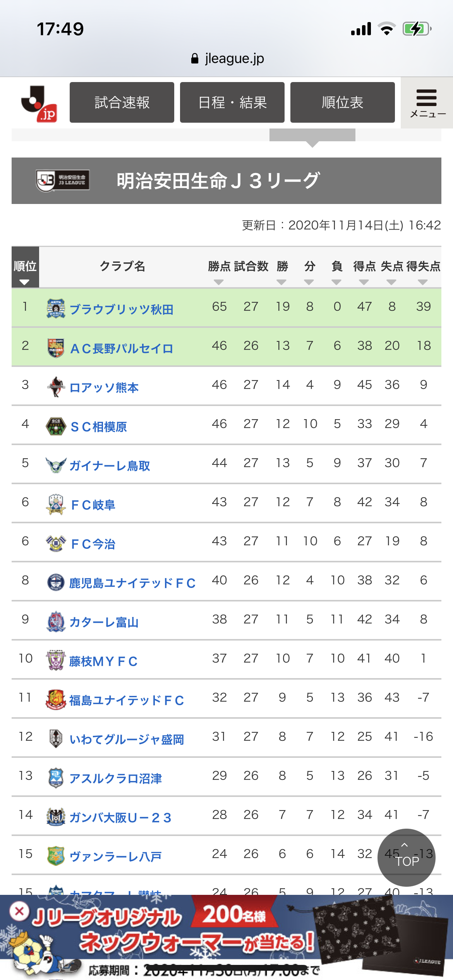Switch to 日程・結果 tab

[x=232, y=103]
